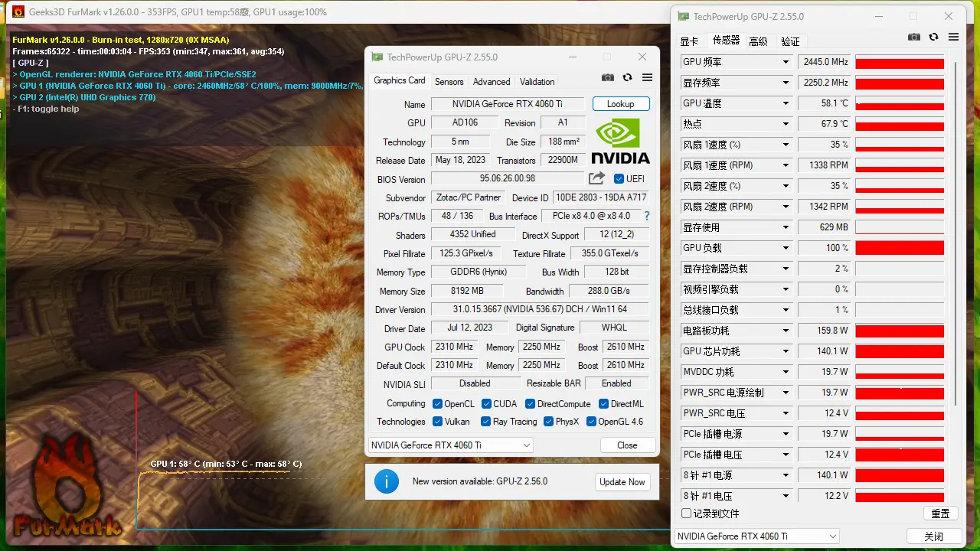The width and height of the screenshot is (980, 551).
Task: Click the Name field showing NVIDIA GeForce RTX 4060 Ti
Action: [507, 104]
